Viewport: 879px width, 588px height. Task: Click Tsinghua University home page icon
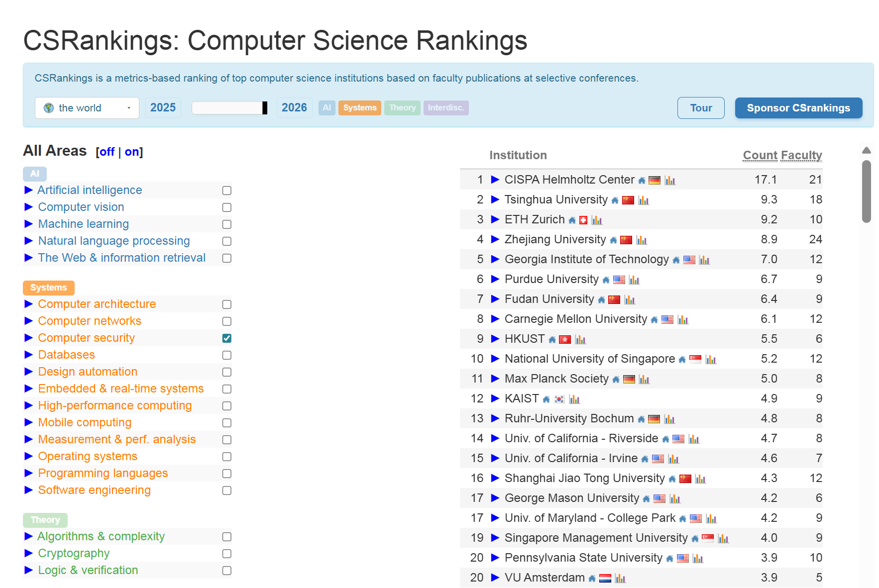(615, 200)
